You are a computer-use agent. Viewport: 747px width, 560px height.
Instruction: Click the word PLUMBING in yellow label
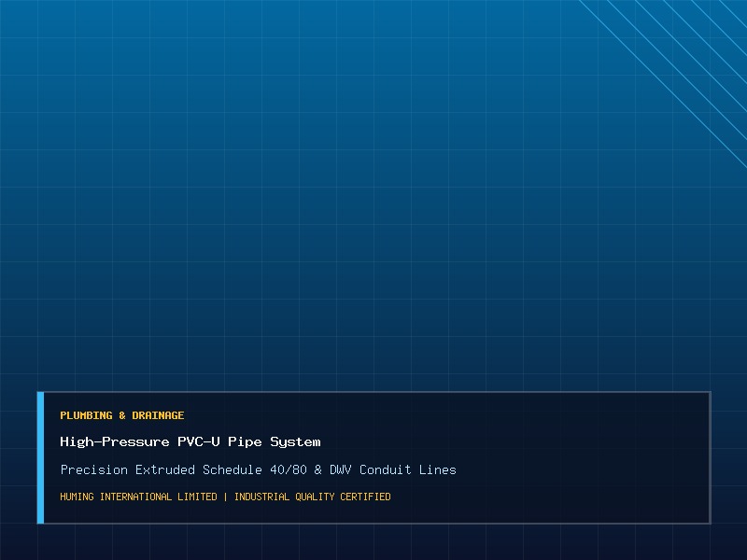point(86,415)
